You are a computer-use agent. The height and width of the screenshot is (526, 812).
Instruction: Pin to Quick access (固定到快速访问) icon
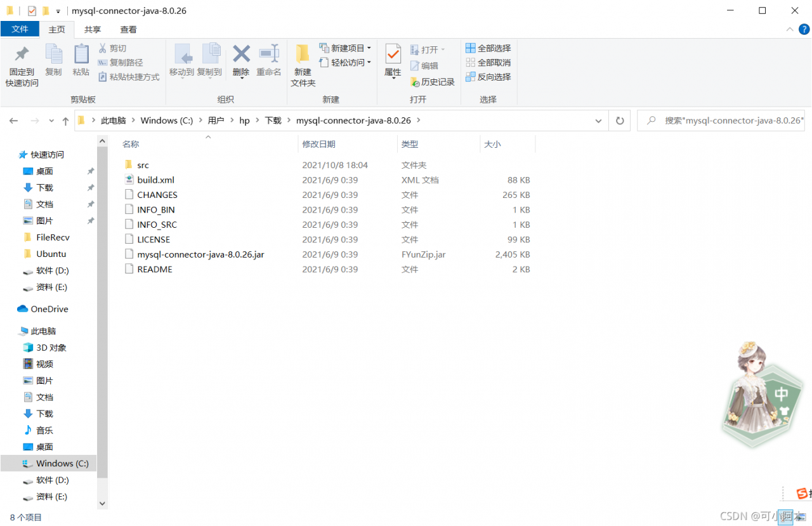(x=22, y=54)
